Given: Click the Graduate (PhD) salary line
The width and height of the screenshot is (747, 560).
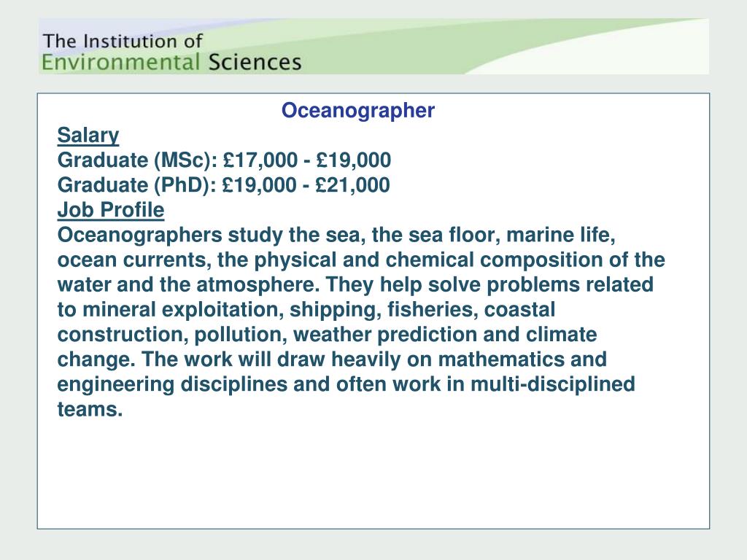Looking at the screenshot, I should [x=223, y=184].
